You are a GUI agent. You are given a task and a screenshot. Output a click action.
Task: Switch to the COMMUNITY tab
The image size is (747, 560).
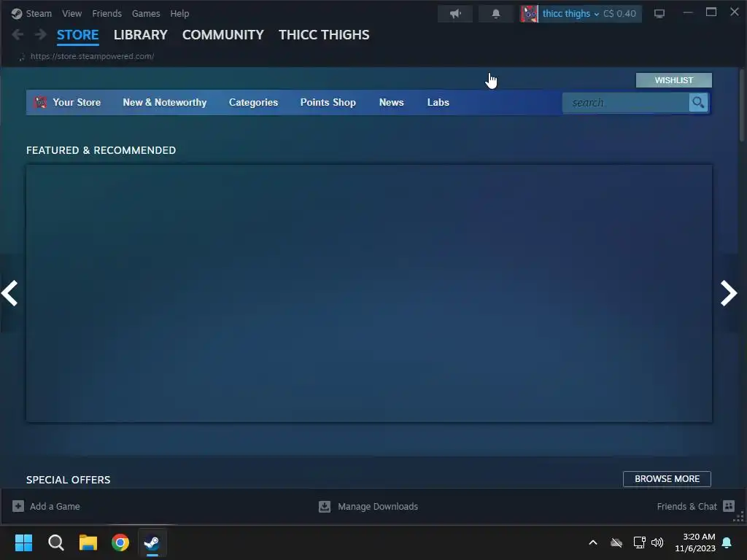pyautogui.click(x=223, y=35)
